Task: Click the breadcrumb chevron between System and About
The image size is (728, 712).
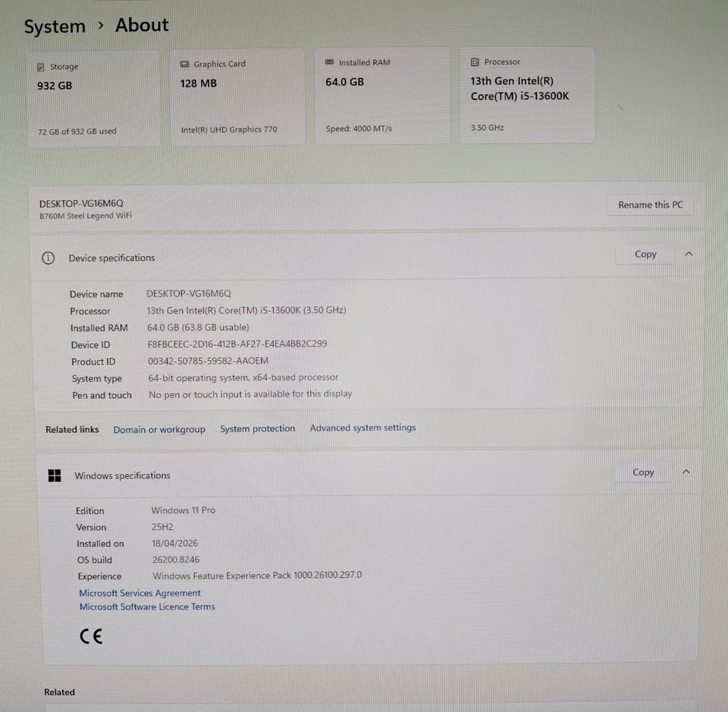Action: (x=101, y=25)
